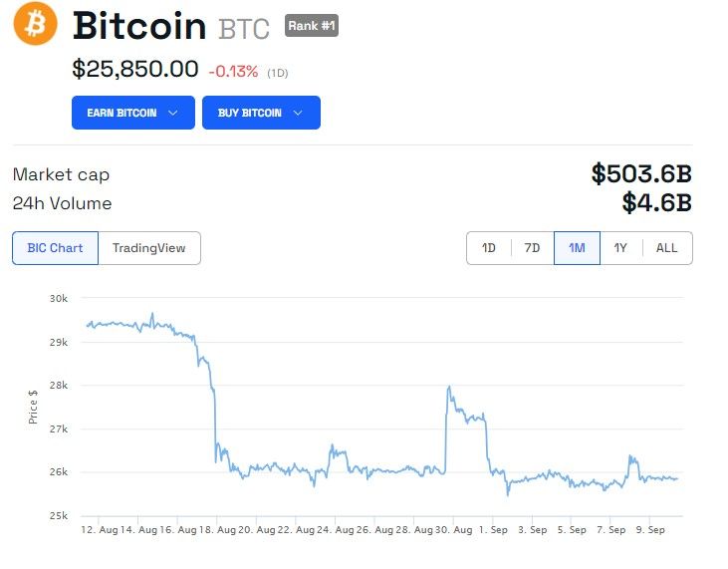
Task: Select the 1D time range
Action: tap(488, 248)
